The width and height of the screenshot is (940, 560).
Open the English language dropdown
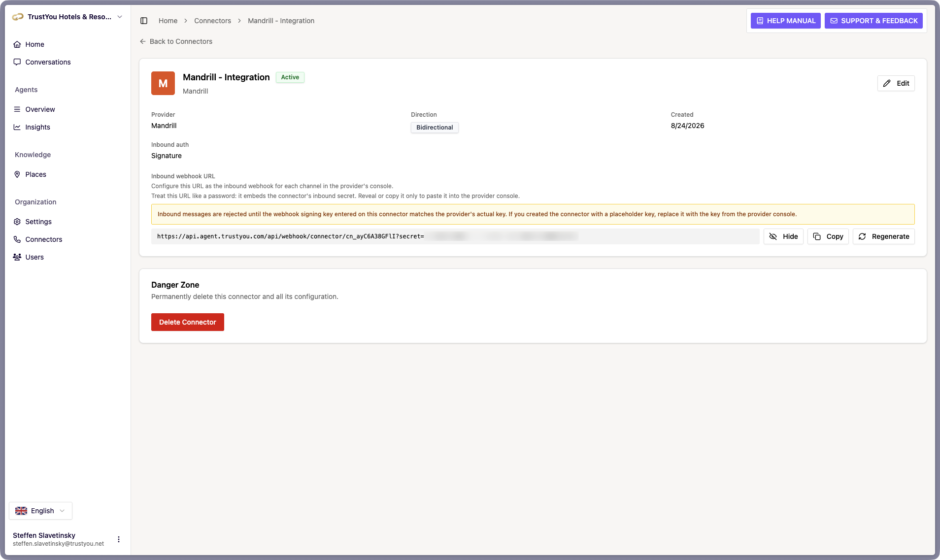[40, 511]
